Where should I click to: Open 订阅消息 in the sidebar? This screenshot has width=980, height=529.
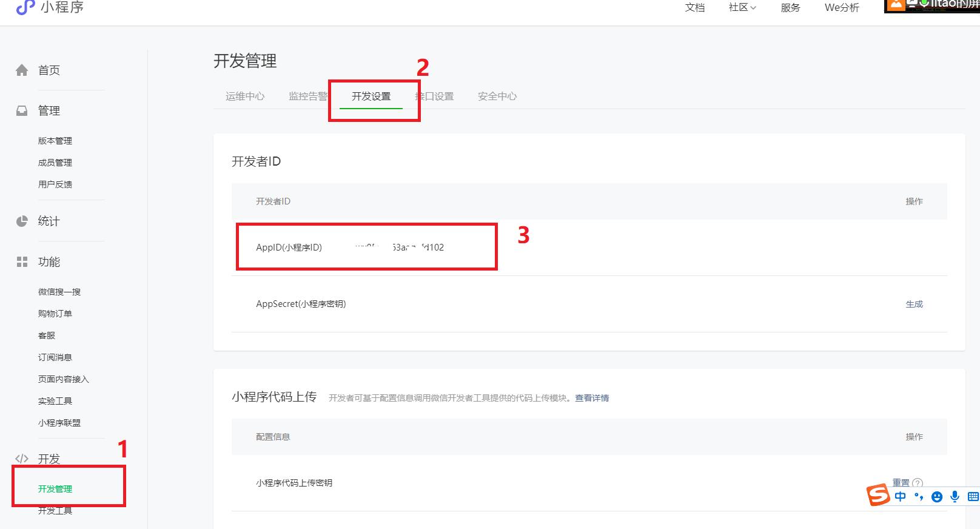coord(55,357)
